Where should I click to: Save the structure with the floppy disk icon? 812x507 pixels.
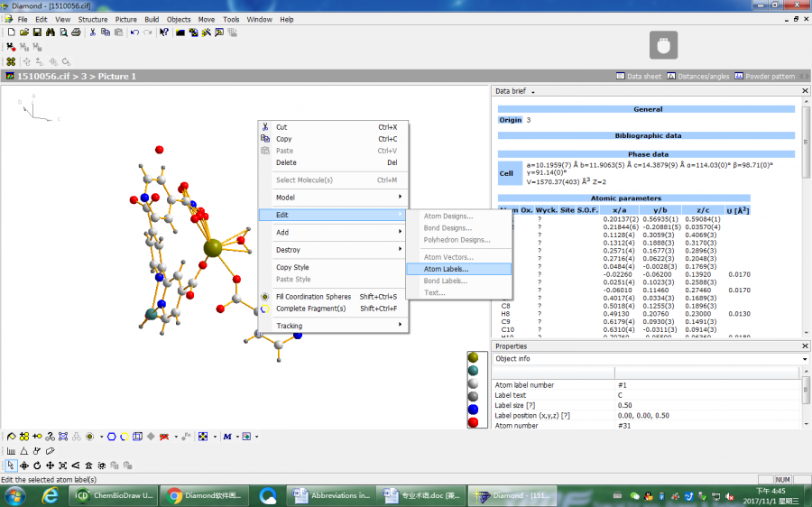37,32
